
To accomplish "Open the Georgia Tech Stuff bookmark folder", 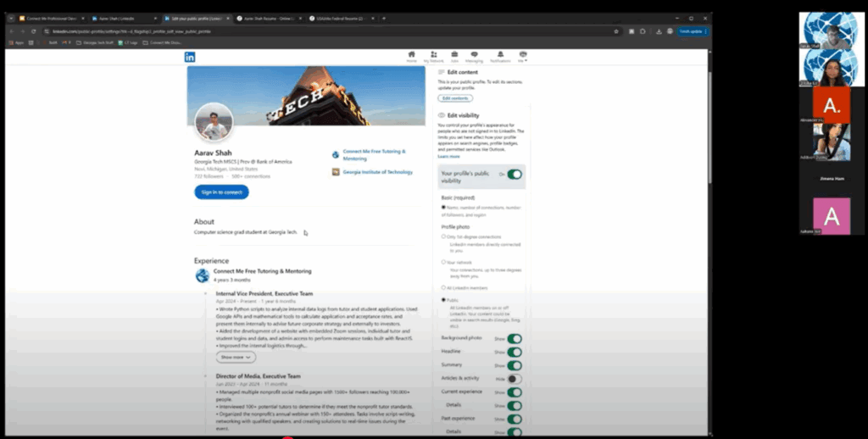I will pyautogui.click(x=93, y=42).
